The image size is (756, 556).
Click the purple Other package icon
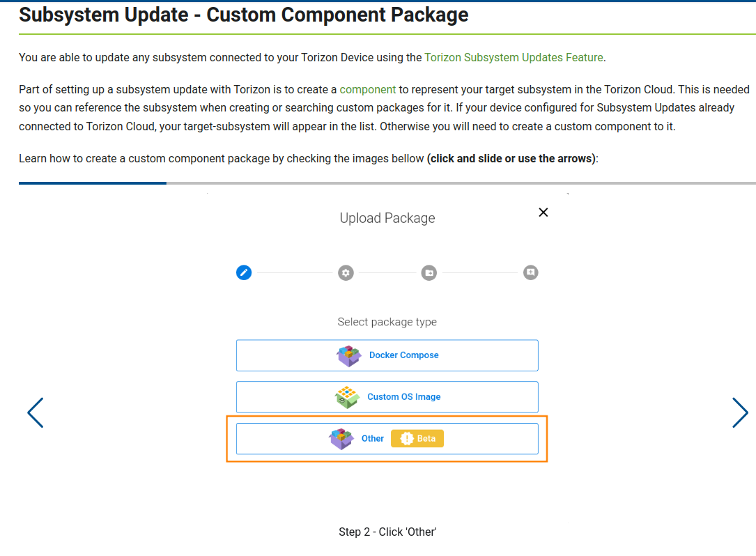(x=341, y=439)
